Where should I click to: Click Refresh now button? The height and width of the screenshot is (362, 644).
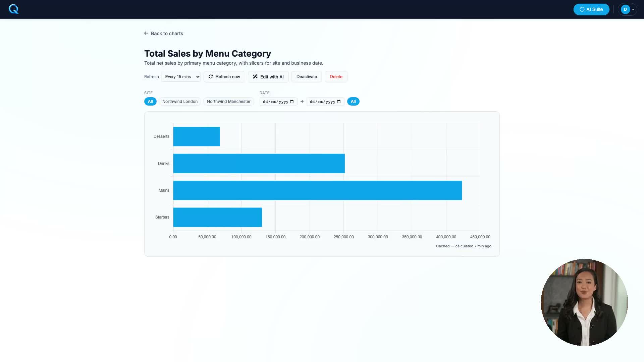(224, 77)
